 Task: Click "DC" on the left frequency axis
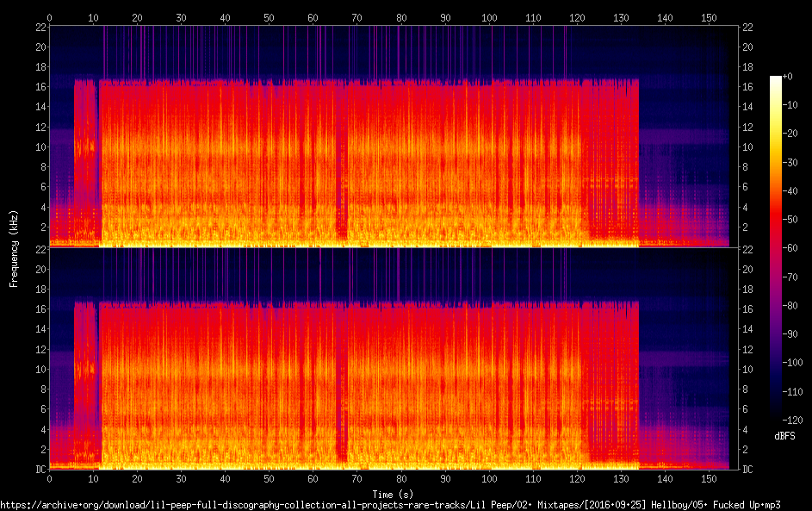tap(41, 469)
